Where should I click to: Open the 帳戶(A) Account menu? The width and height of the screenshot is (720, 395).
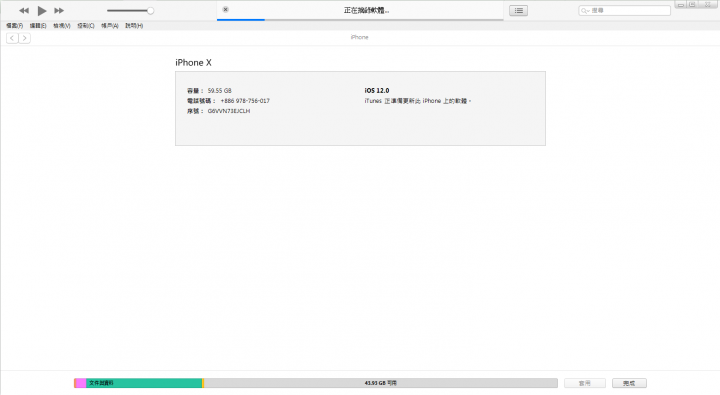click(x=110, y=26)
